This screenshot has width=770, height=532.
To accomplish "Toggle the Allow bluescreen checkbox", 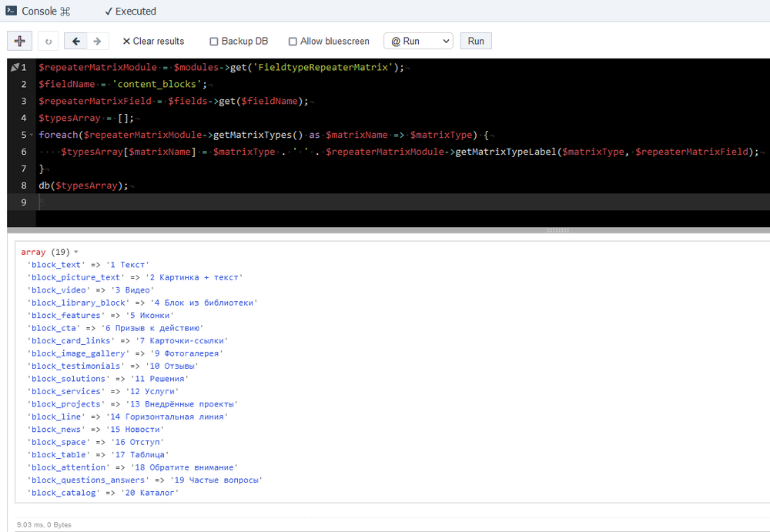I will pyautogui.click(x=293, y=42).
